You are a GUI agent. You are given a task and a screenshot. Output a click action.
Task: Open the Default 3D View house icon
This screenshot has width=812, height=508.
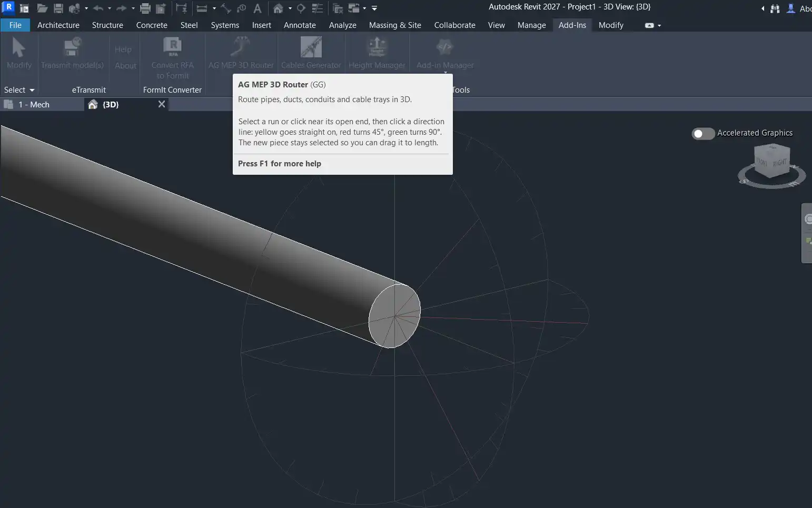pyautogui.click(x=278, y=8)
